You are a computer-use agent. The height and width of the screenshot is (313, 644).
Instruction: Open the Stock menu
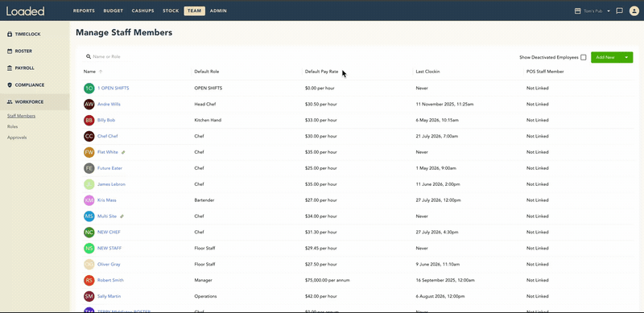pos(171,11)
